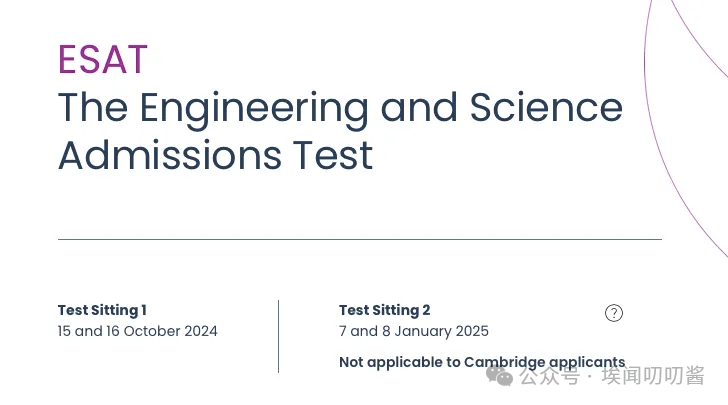728x405 pixels.
Task: Click the word "Engineering" in the title
Action: coord(254,110)
